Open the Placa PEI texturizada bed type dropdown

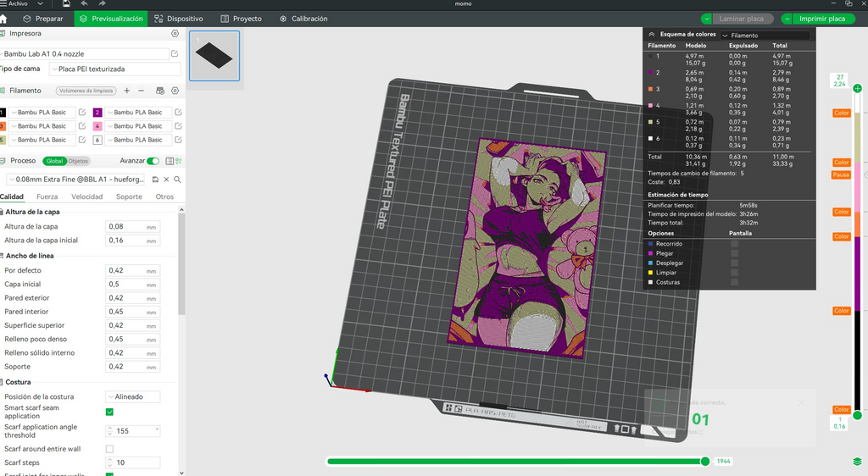[x=115, y=69]
